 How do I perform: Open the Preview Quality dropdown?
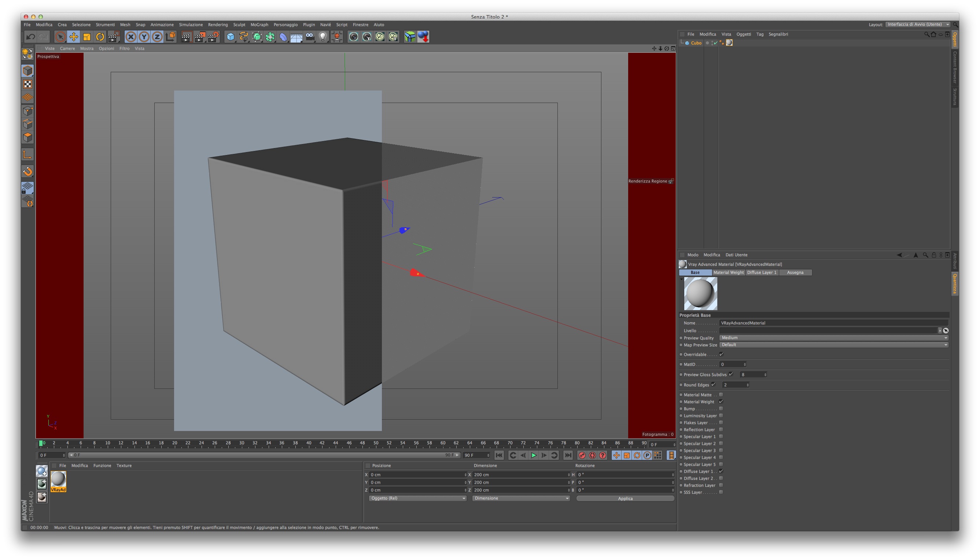click(x=833, y=338)
